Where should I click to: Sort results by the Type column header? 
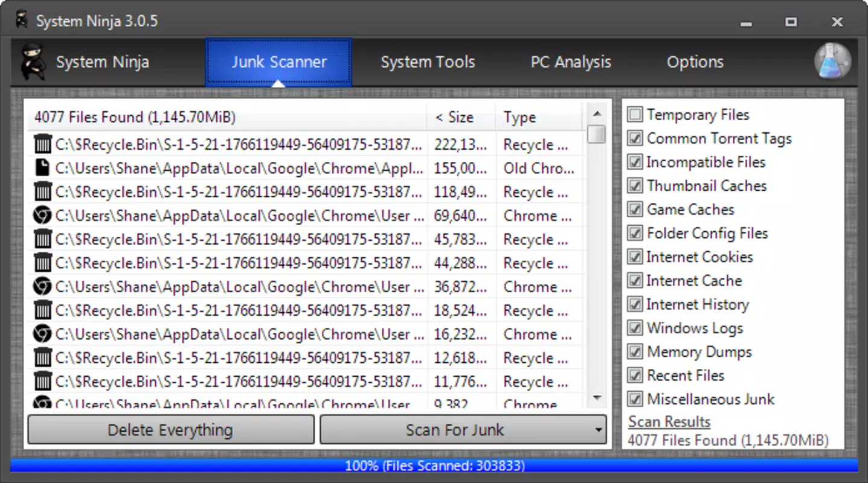pyautogui.click(x=539, y=117)
